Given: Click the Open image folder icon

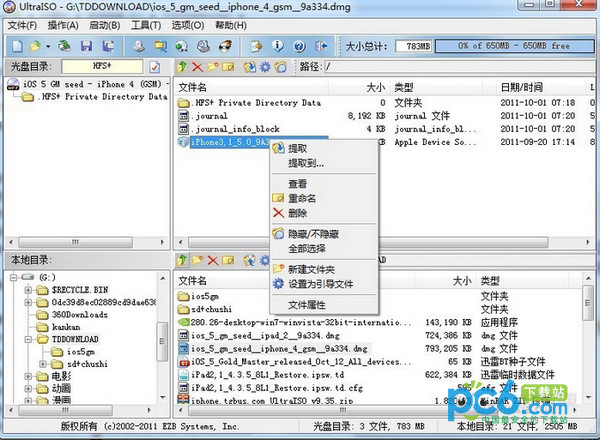Looking at the screenshot, I should pos(35,46).
